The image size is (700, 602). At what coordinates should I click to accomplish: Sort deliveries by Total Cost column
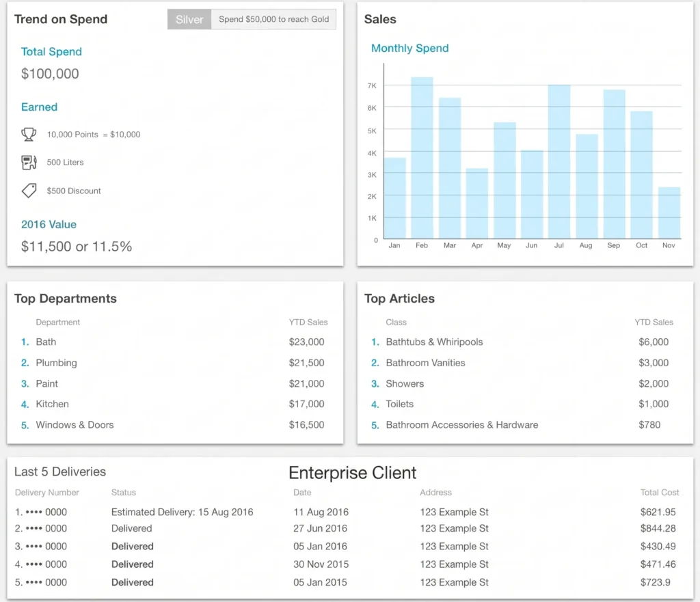660,492
